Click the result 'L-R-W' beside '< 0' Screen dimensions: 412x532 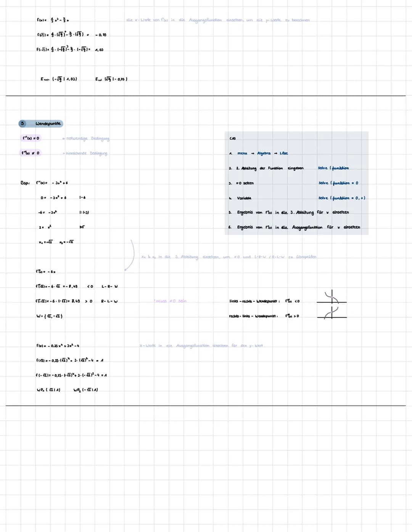(109, 286)
